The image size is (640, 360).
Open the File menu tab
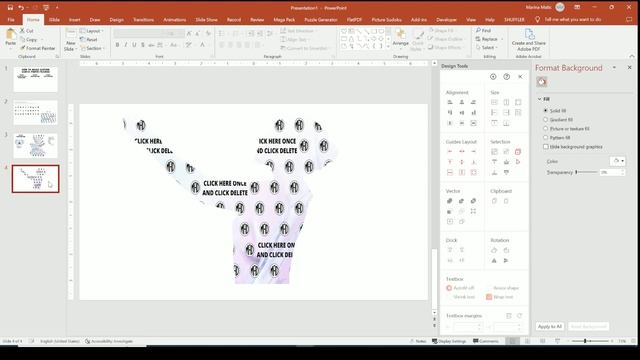11,20
